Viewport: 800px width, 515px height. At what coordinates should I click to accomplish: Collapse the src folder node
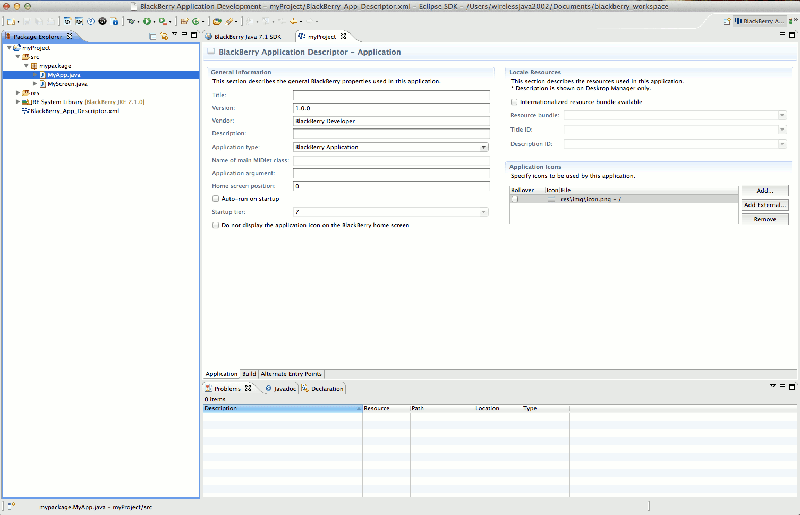tap(18, 57)
